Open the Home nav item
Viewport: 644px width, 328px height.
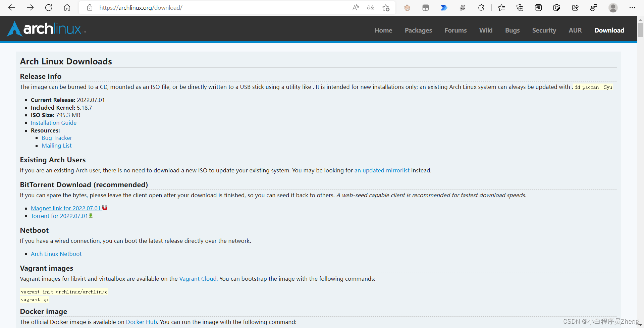[383, 30]
